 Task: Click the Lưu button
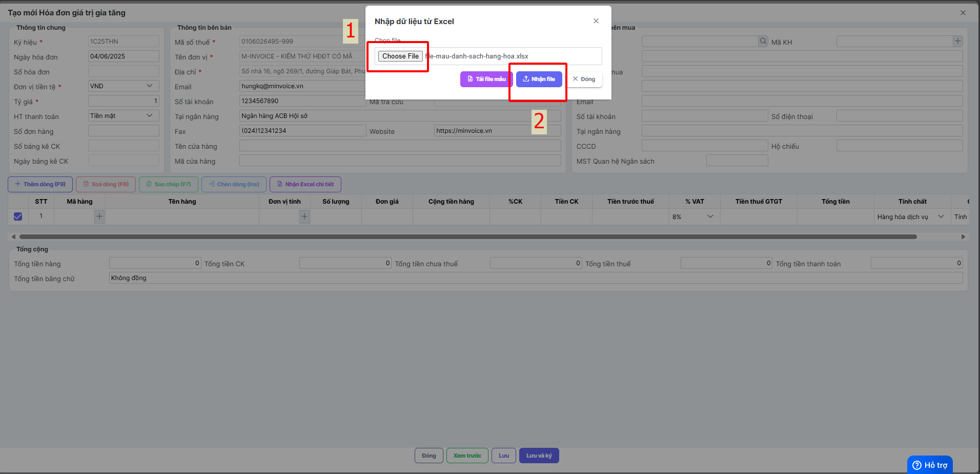point(504,456)
